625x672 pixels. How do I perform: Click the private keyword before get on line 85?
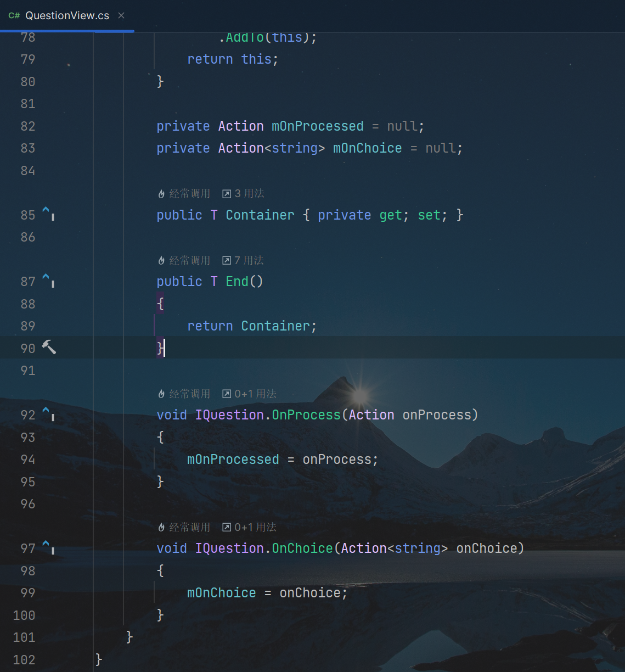pos(345,215)
